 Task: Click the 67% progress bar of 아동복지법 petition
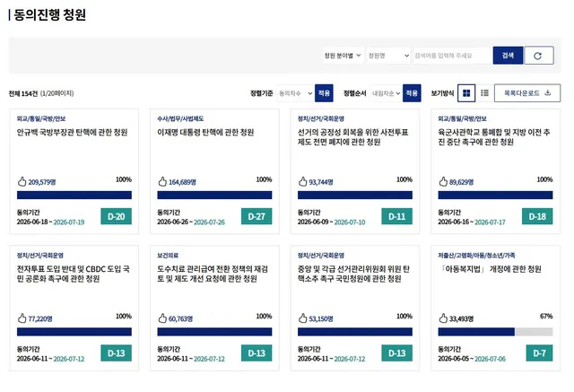(x=495, y=332)
